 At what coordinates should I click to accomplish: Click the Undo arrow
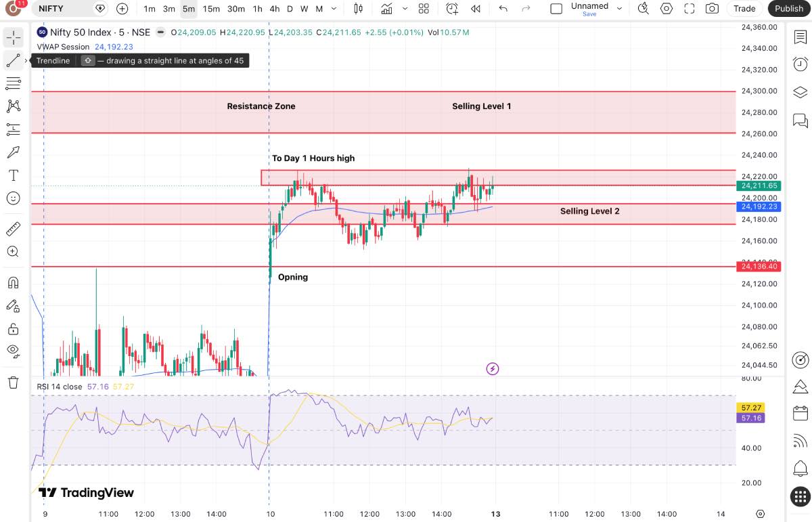tap(503, 9)
